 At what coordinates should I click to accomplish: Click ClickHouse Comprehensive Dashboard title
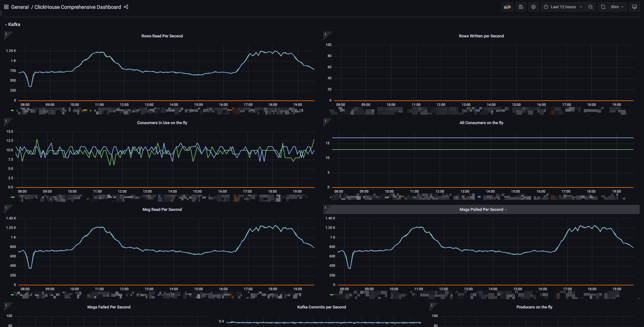pos(78,7)
